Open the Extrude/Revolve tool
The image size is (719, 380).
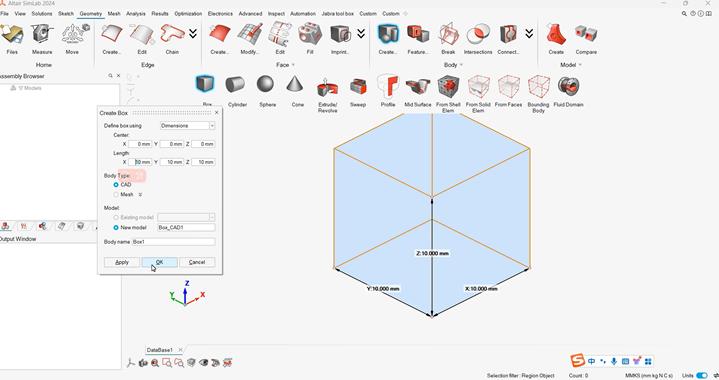327,87
